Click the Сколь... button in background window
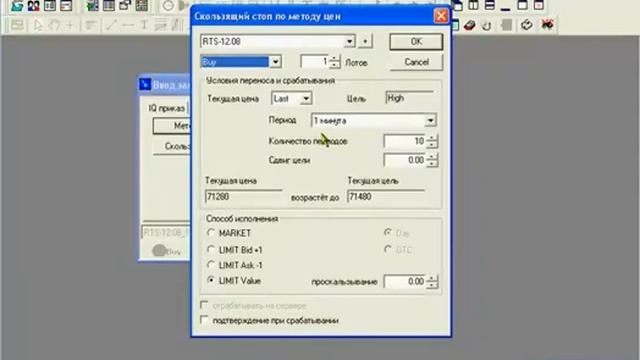This screenshot has height=360, width=640. [x=171, y=146]
